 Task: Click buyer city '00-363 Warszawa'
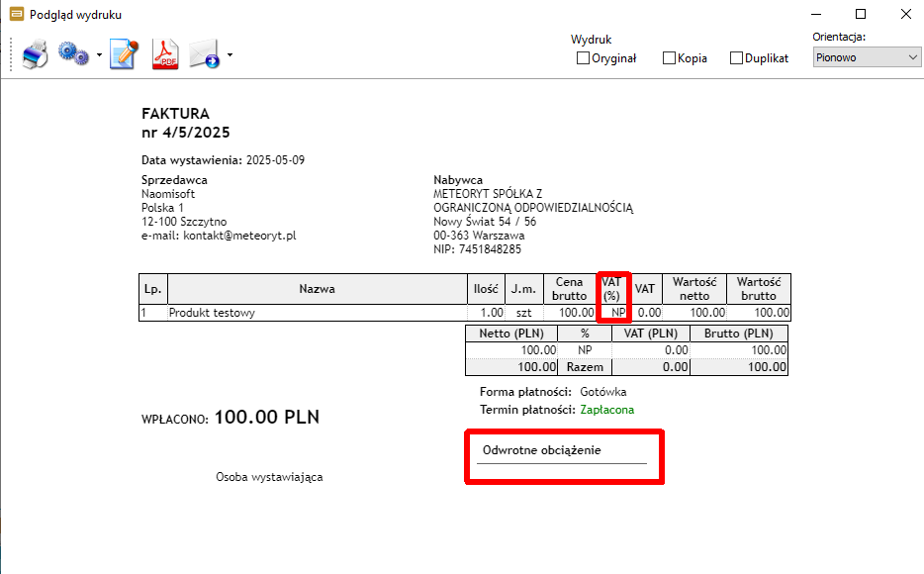tap(479, 236)
